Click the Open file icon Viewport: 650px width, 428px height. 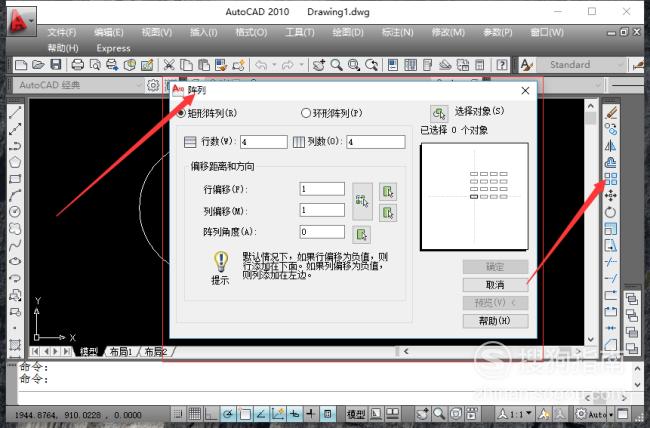38,65
